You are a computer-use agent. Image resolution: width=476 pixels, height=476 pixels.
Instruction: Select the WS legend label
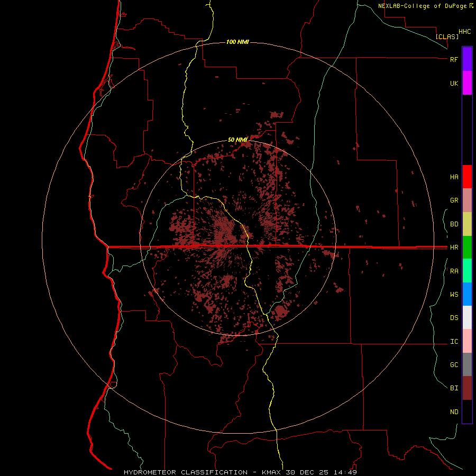[x=454, y=295]
